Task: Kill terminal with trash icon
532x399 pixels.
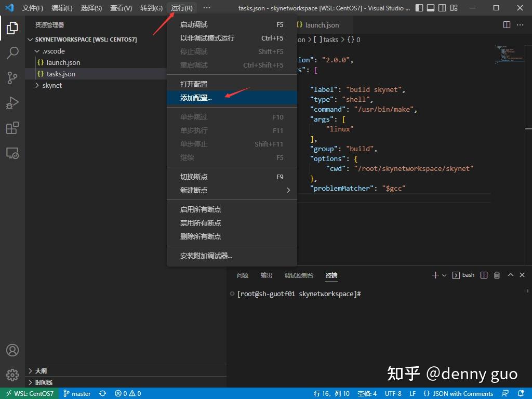Action: (x=497, y=275)
